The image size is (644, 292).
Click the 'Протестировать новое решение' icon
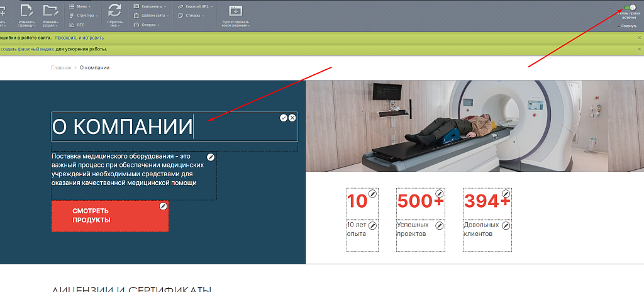(x=236, y=11)
